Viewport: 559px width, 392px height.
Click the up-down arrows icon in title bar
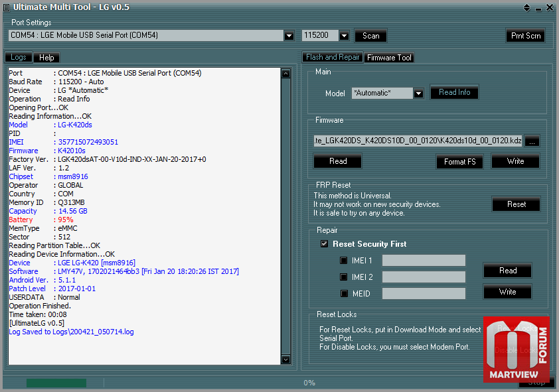pos(526,7)
